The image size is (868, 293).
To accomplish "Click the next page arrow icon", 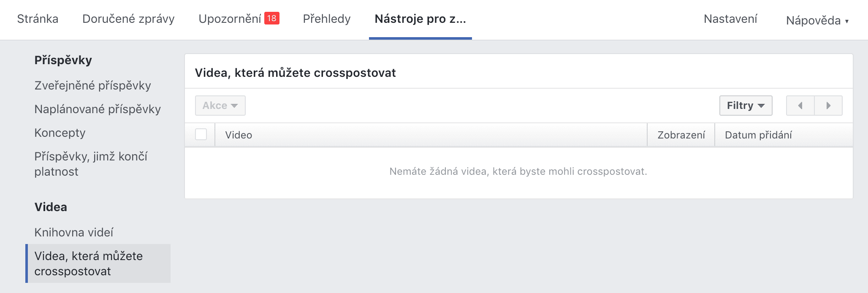I will (x=828, y=106).
